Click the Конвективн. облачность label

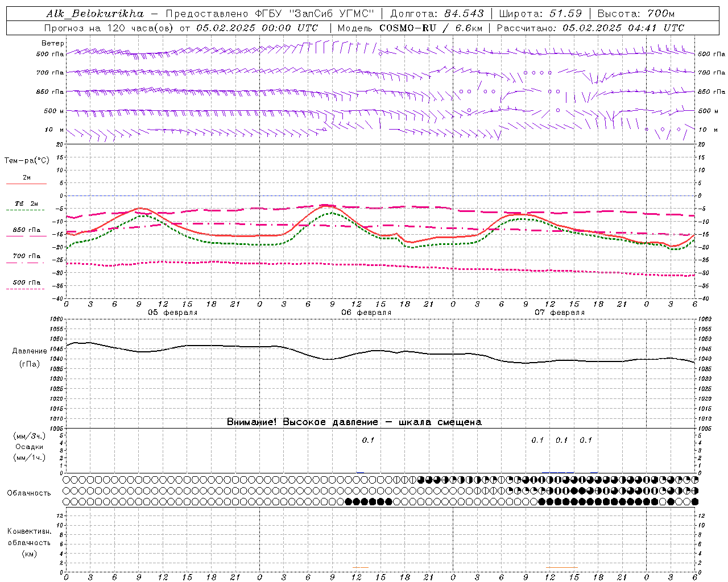[x=29, y=537]
